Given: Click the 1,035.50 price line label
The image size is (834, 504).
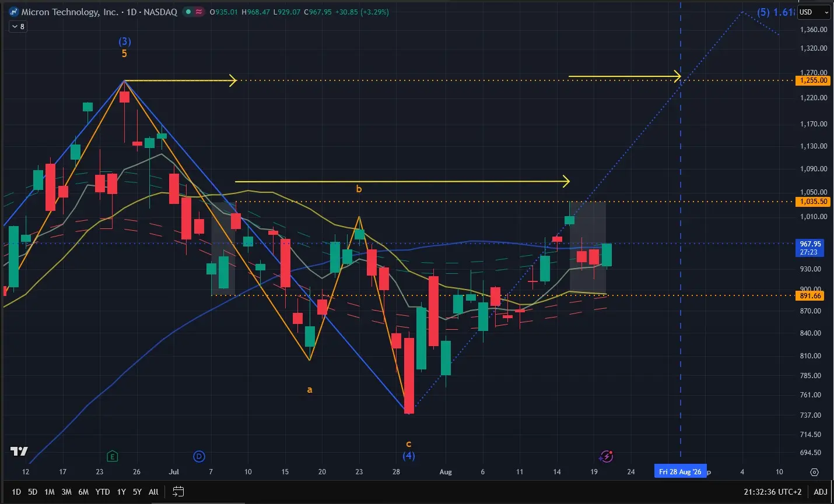Looking at the screenshot, I should pos(814,202).
